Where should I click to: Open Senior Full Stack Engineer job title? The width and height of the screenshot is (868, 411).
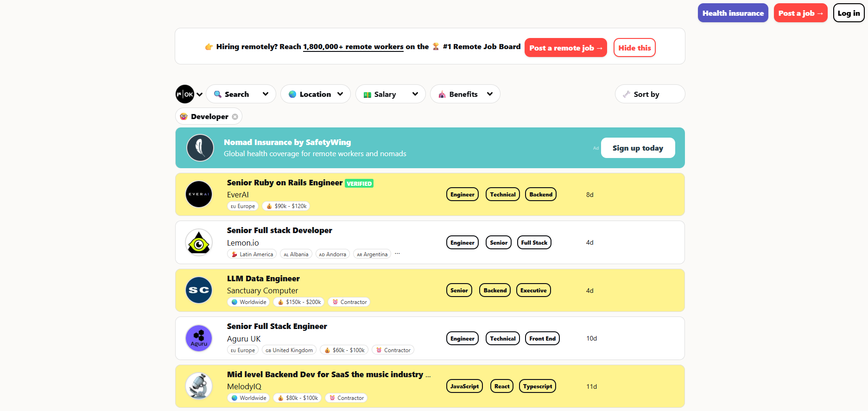(277, 326)
